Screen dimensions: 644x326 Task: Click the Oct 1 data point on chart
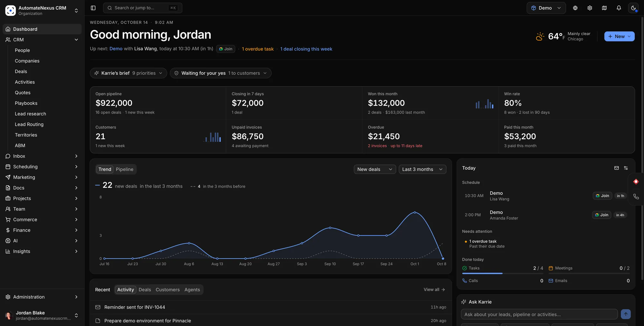pos(415,213)
